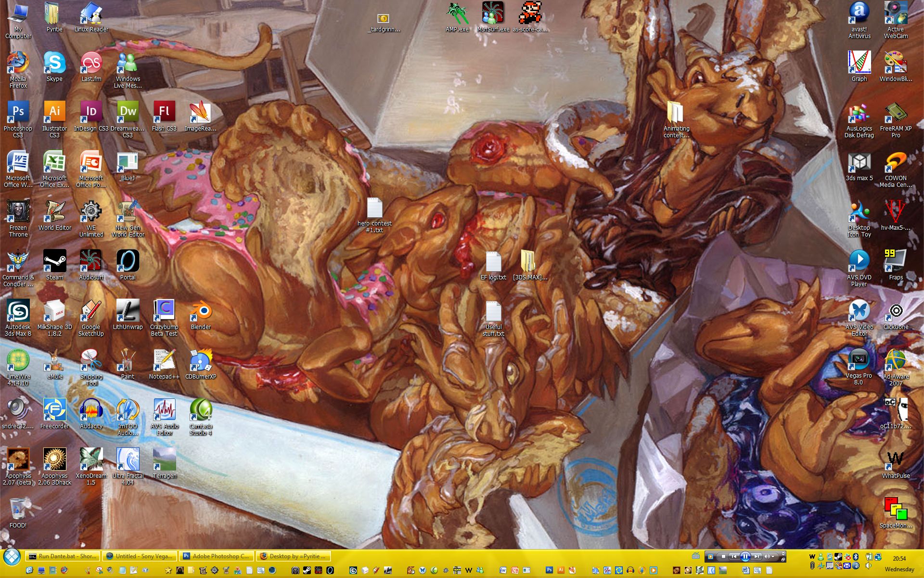Select the SpaceMonger desktop icon
The image size is (924, 578).
click(896, 512)
